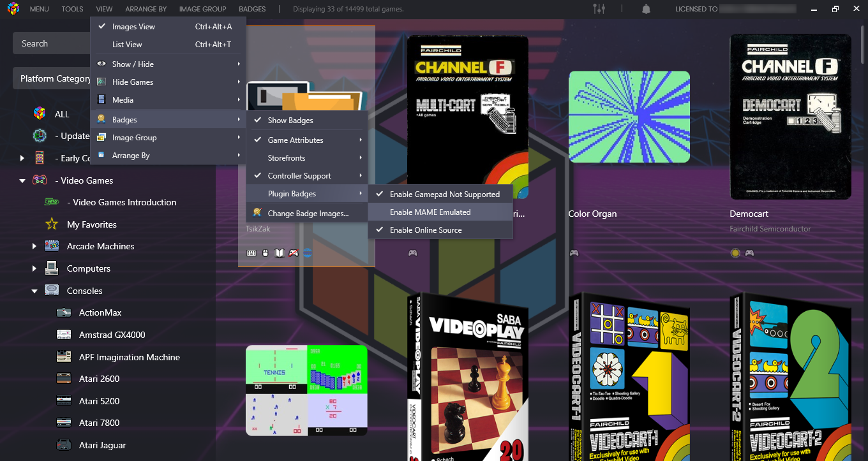Click the gamepad badge under Color Organ
This screenshot has height=461, width=868.
[574, 253]
